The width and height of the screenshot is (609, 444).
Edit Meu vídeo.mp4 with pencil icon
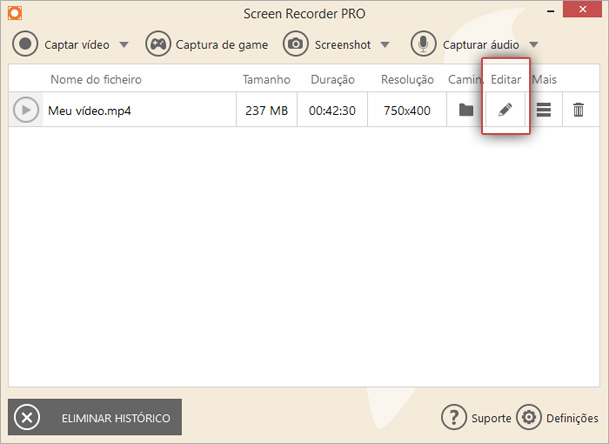[x=505, y=110]
